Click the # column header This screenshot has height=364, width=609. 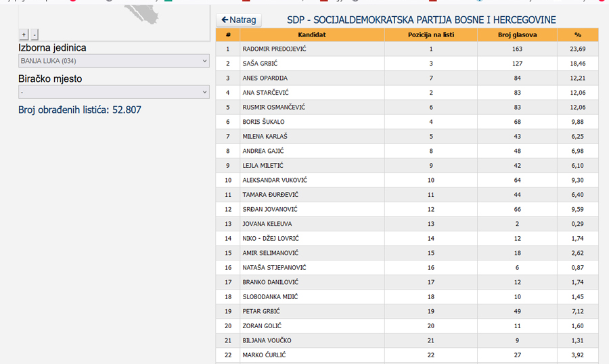pyautogui.click(x=228, y=35)
